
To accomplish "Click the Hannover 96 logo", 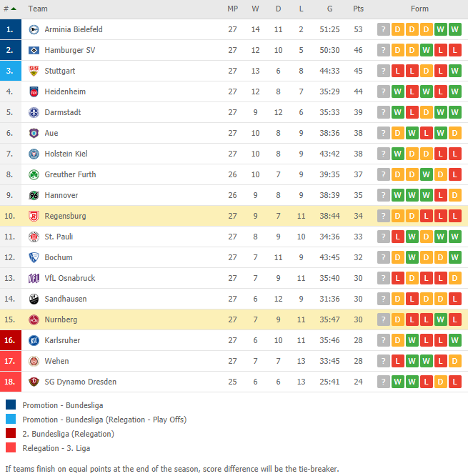I will coord(34,195).
